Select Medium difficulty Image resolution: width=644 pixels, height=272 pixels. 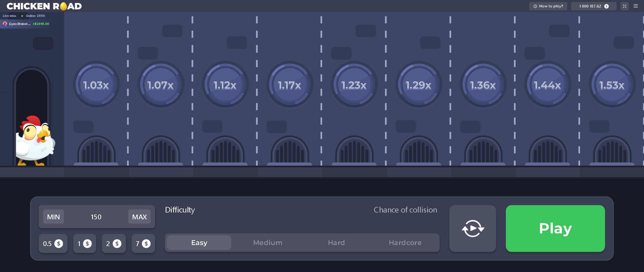267,243
